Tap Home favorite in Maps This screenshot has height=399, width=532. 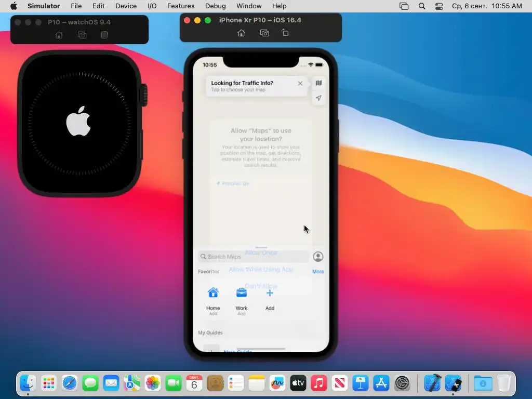pyautogui.click(x=213, y=301)
